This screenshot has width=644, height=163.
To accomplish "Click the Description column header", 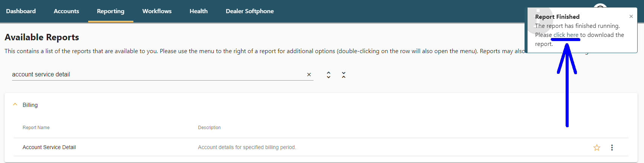I will click(x=209, y=128).
